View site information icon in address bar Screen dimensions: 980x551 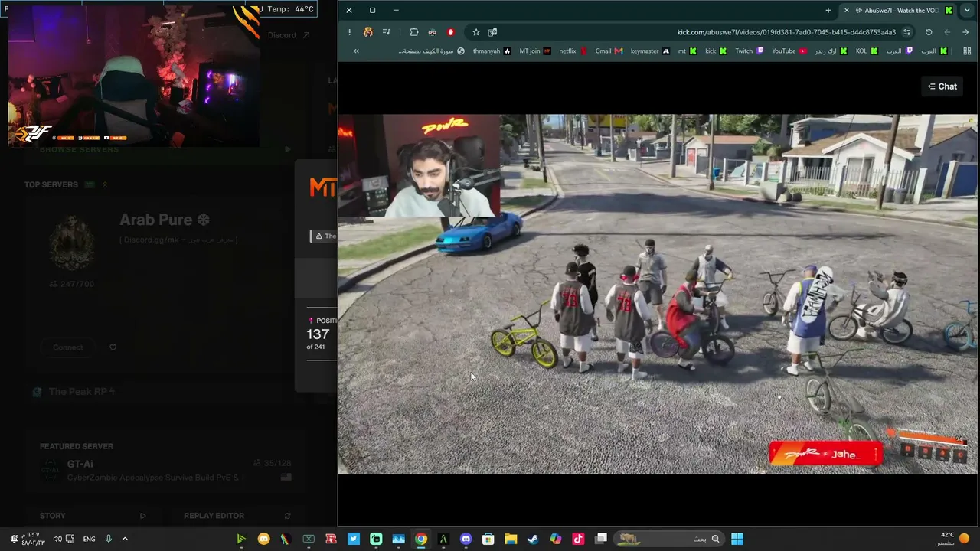tap(907, 32)
